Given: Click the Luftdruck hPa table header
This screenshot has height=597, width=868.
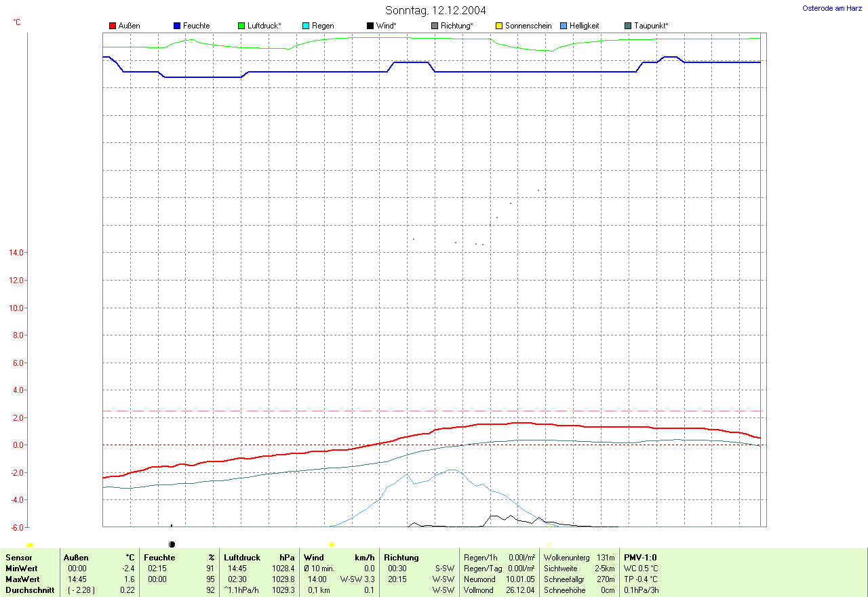Looking at the screenshot, I should point(259,558).
